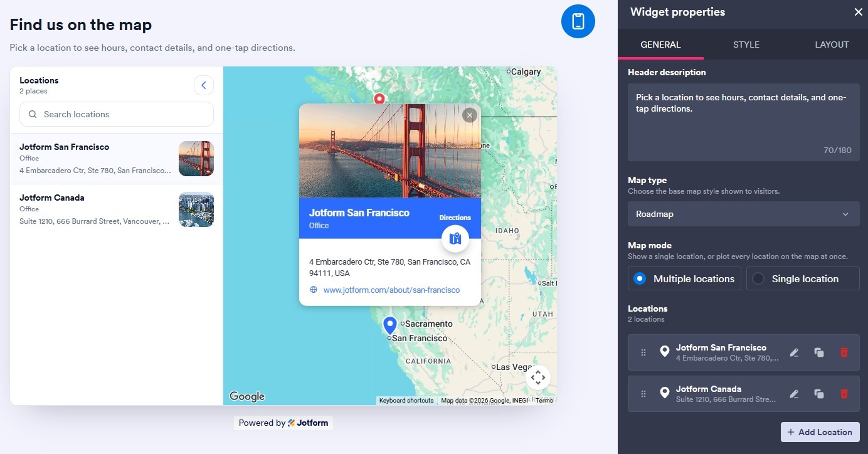Open the map Terms link
The width and height of the screenshot is (868, 454).
point(544,400)
